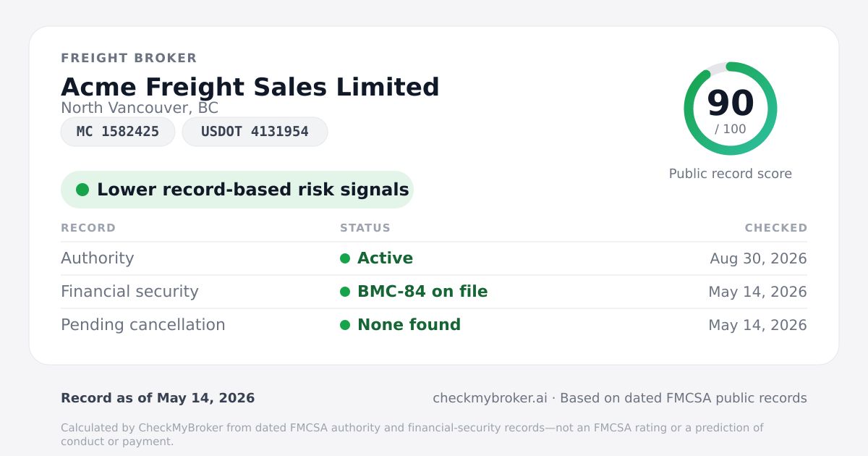Click the RECORD column header
This screenshot has height=456, width=868.
(88, 228)
